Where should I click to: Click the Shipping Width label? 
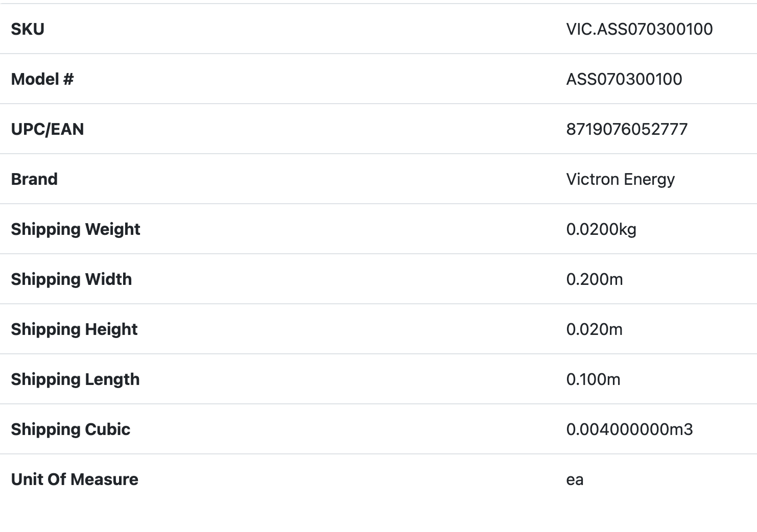click(72, 279)
